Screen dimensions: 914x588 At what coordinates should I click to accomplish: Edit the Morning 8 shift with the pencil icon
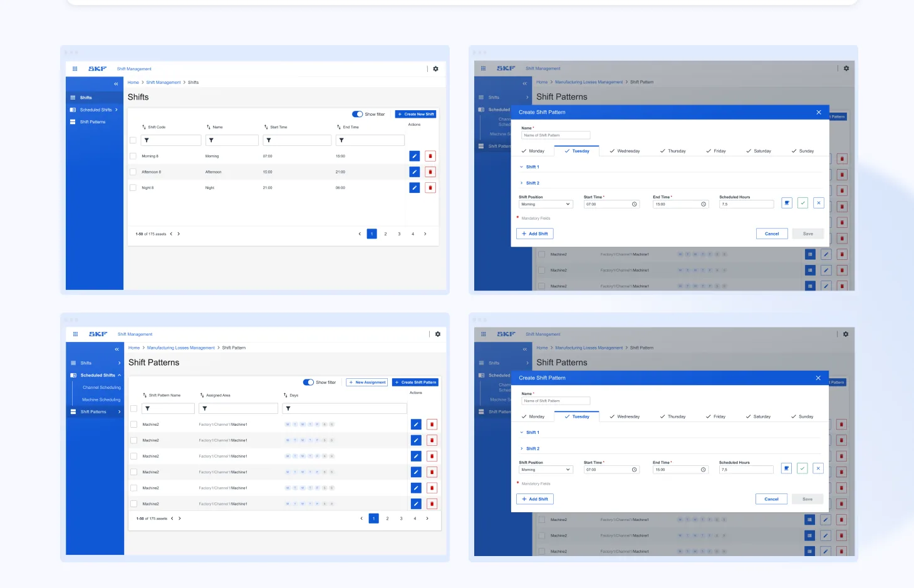(x=415, y=156)
